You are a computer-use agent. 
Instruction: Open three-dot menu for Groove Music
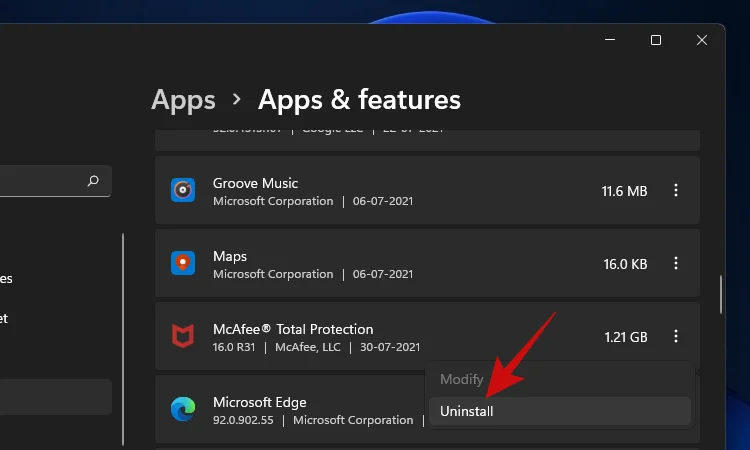pos(676,190)
